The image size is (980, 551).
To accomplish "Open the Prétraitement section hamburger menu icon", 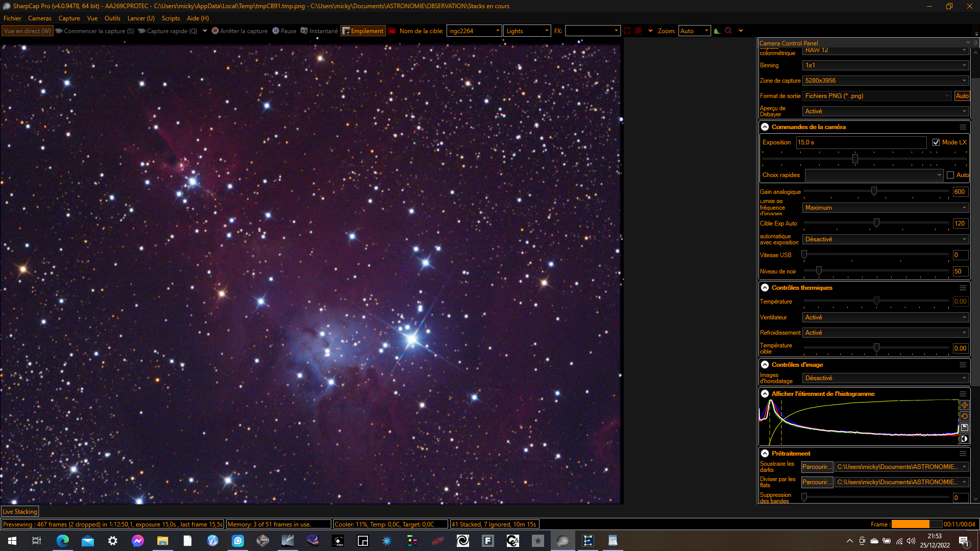I will [963, 454].
